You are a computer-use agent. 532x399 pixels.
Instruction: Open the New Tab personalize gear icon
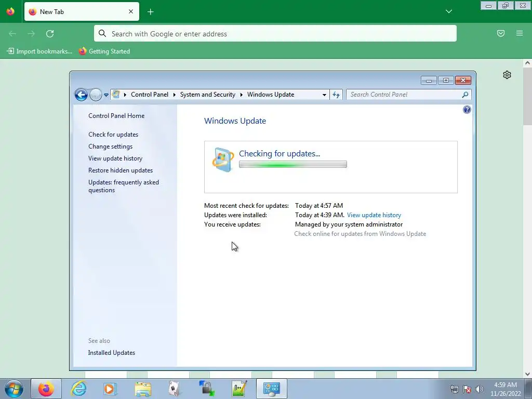coord(507,75)
